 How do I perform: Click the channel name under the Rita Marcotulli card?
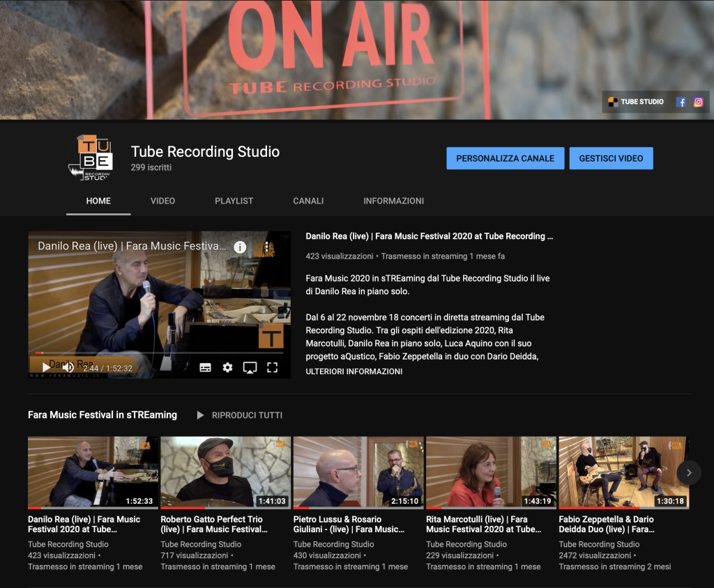pyautogui.click(x=466, y=544)
